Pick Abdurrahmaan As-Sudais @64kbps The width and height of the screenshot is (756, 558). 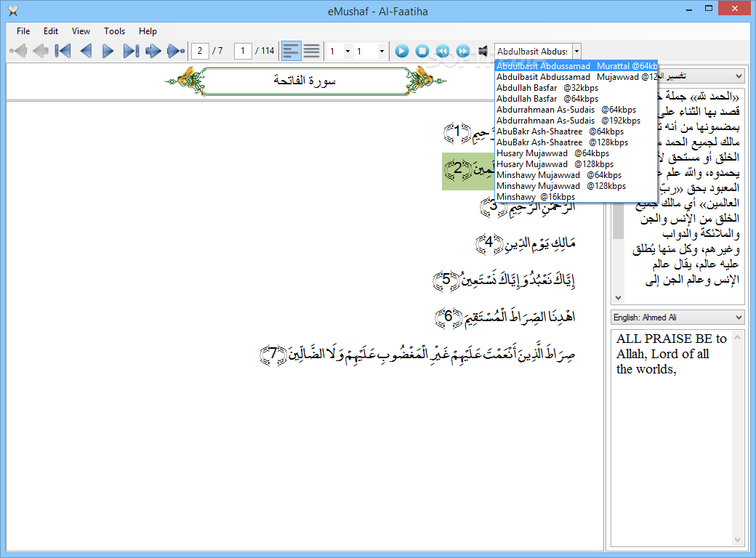tap(576, 110)
